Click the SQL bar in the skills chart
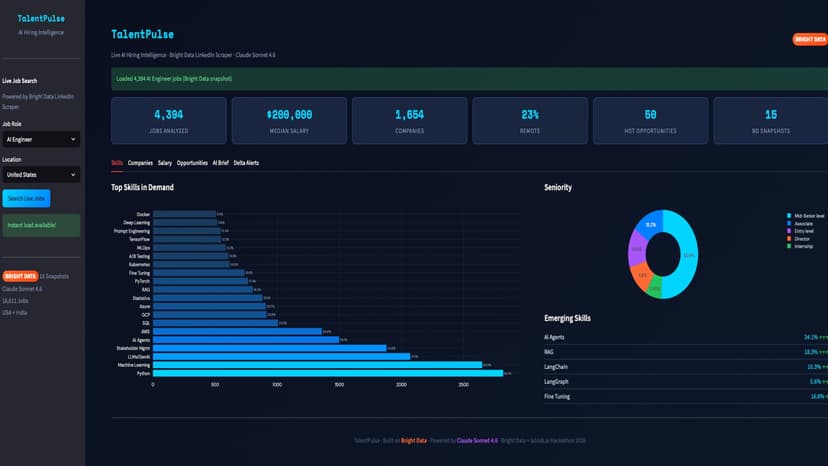The height and width of the screenshot is (466, 828). (x=215, y=323)
